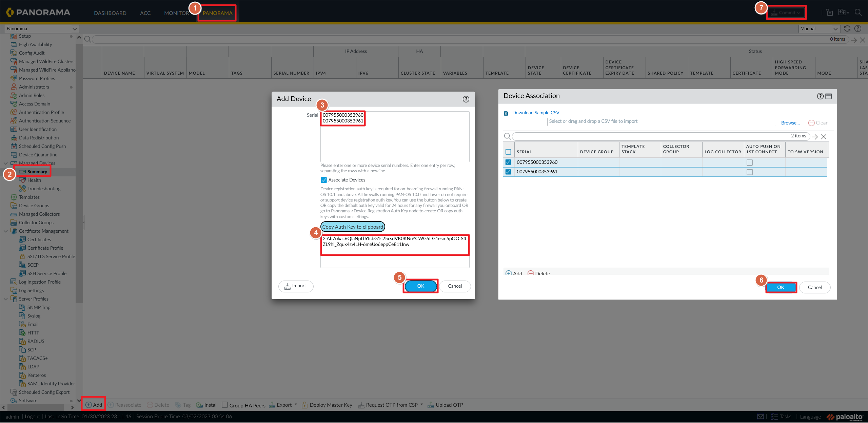The width and height of the screenshot is (868, 423).
Task: Click OK in Add Device dialog
Action: 421,286
